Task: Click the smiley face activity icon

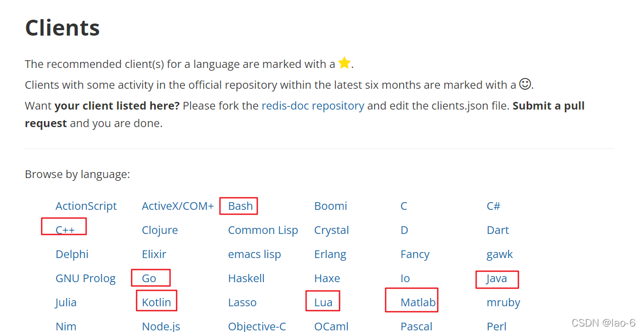Action: click(x=525, y=84)
